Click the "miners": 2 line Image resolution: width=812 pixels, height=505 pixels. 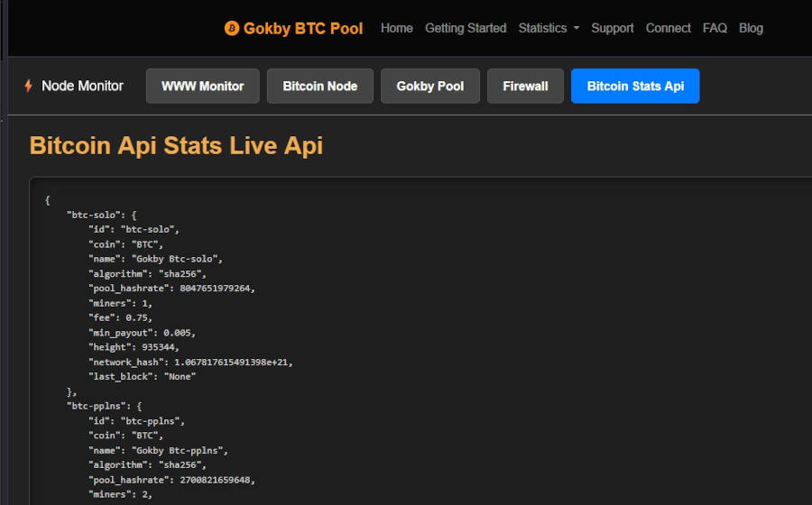[120, 495]
